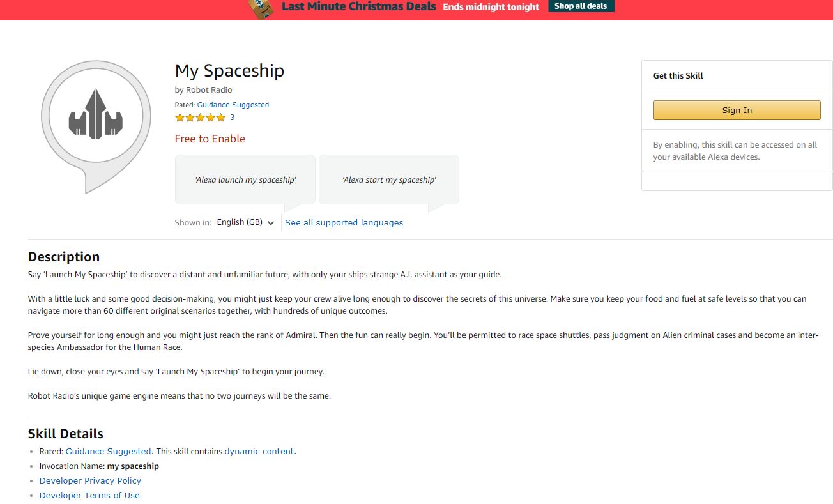
Task: Follow the dynamic content link
Action: 259,451
